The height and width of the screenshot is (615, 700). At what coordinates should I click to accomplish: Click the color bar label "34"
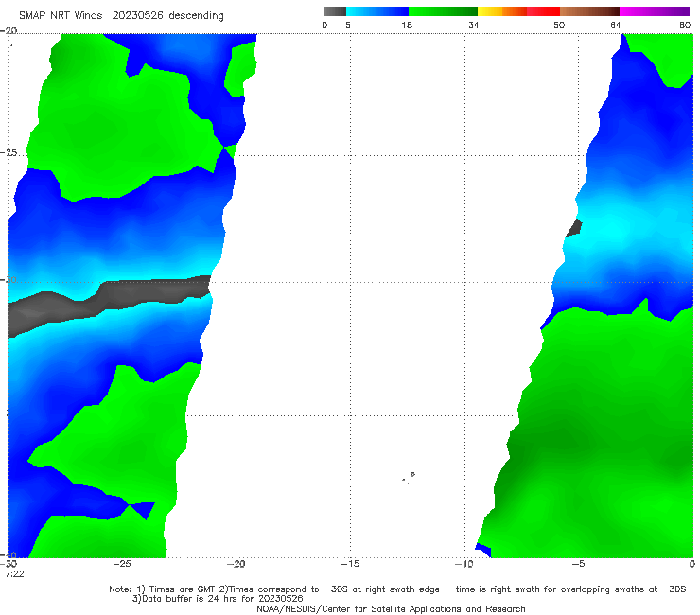tap(474, 25)
